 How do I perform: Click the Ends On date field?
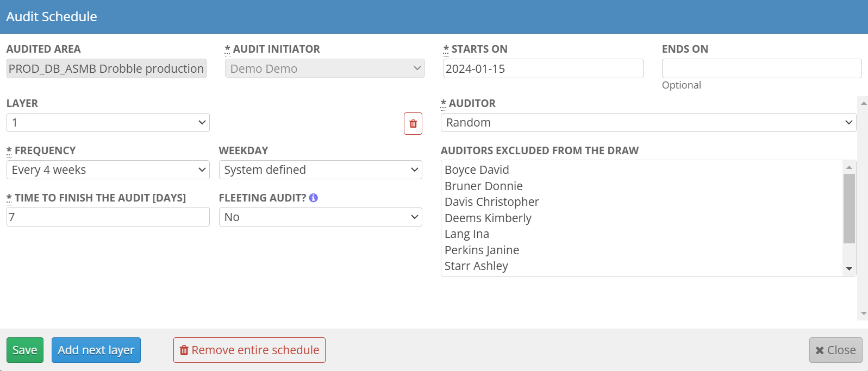761,69
